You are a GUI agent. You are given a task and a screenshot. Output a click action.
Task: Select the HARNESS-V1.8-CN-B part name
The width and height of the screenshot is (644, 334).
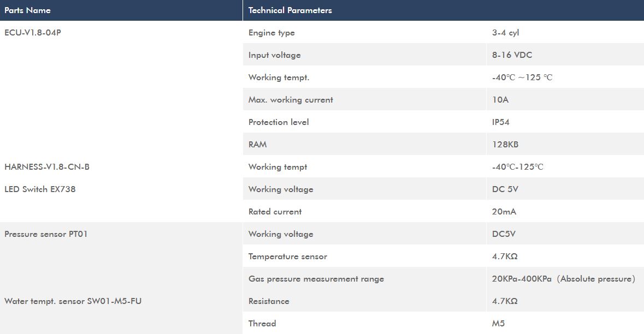point(47,167)
